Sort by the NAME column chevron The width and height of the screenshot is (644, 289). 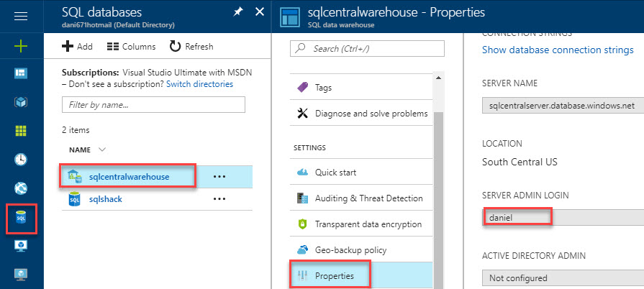101,150
